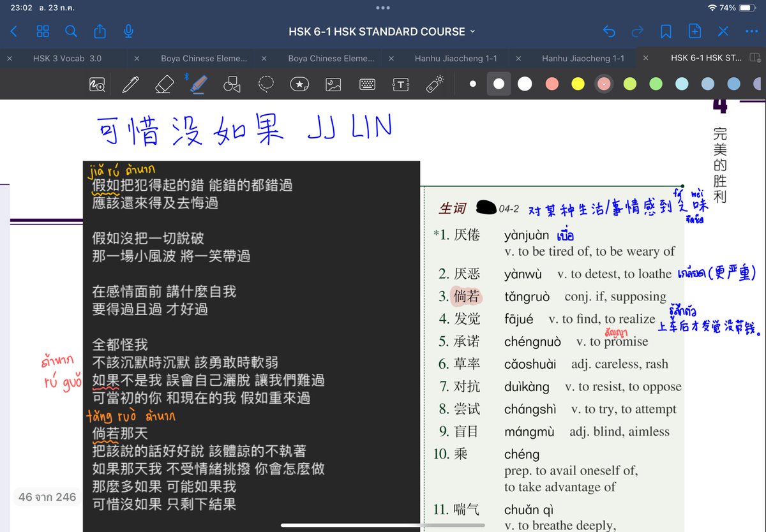The height and width of the screenshot is (532, 766).
Task: Open search in the notebook
Action: point(71,31)
